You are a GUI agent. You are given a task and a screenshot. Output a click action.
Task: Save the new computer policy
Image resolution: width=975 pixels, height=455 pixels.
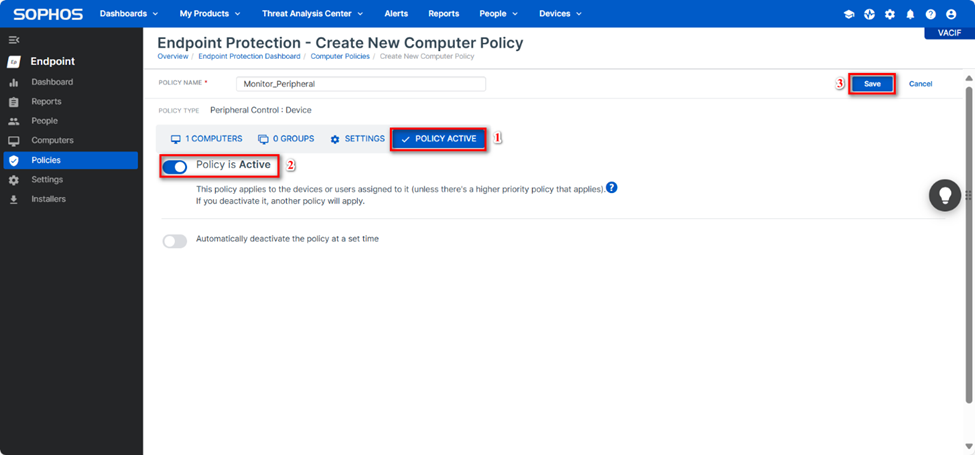872,84
